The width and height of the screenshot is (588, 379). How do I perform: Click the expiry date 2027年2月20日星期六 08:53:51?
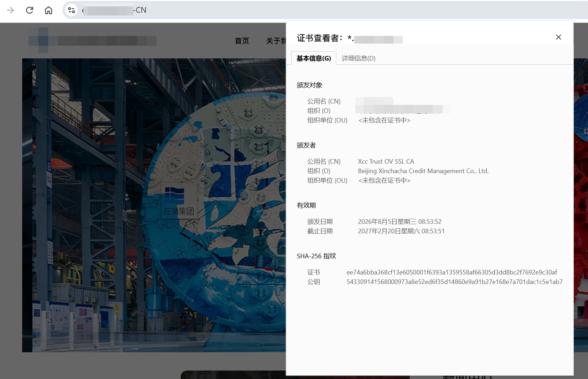point(401,231)
